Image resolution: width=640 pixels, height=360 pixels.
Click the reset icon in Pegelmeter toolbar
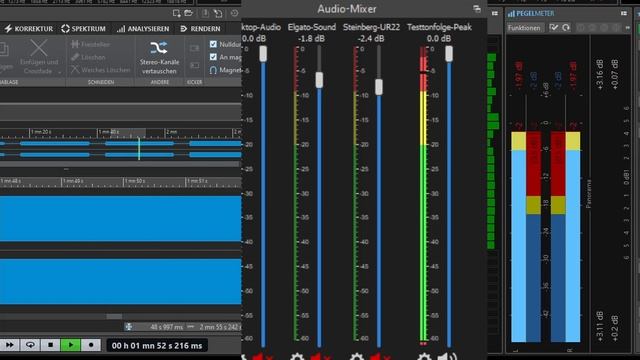pyautogui.click(x=566, y=28)
